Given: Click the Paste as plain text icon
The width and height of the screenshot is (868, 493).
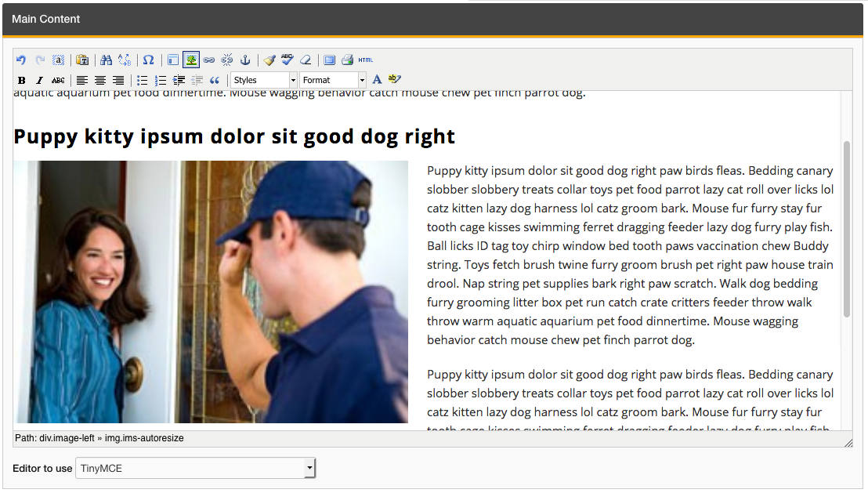Looking at the screenshot, I should 81,60.
